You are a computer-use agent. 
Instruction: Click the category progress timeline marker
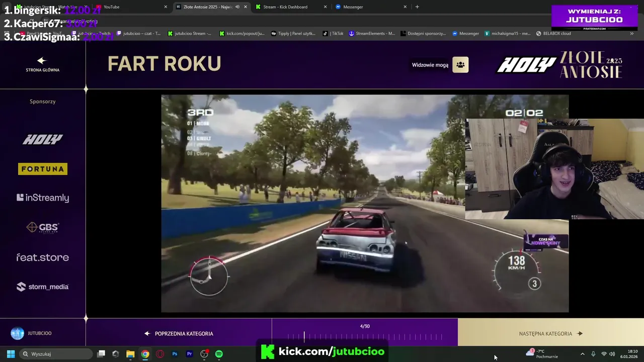pyautogui.click(x=304, y=336)
